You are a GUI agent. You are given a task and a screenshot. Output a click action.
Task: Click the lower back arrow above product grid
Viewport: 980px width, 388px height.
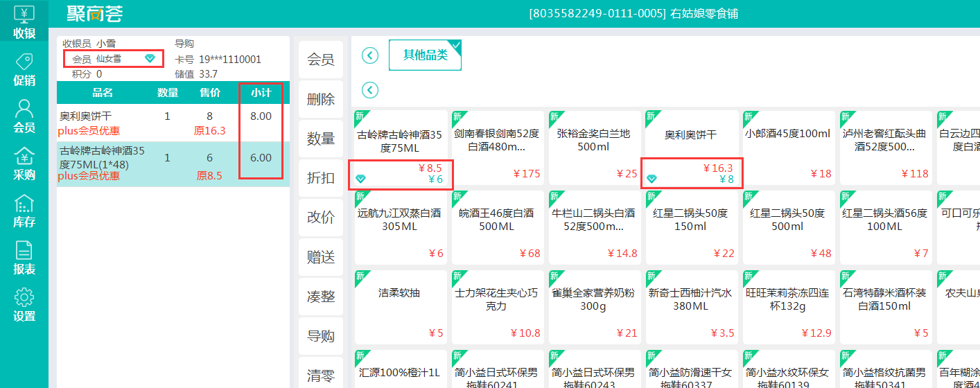tap(370, 90)
